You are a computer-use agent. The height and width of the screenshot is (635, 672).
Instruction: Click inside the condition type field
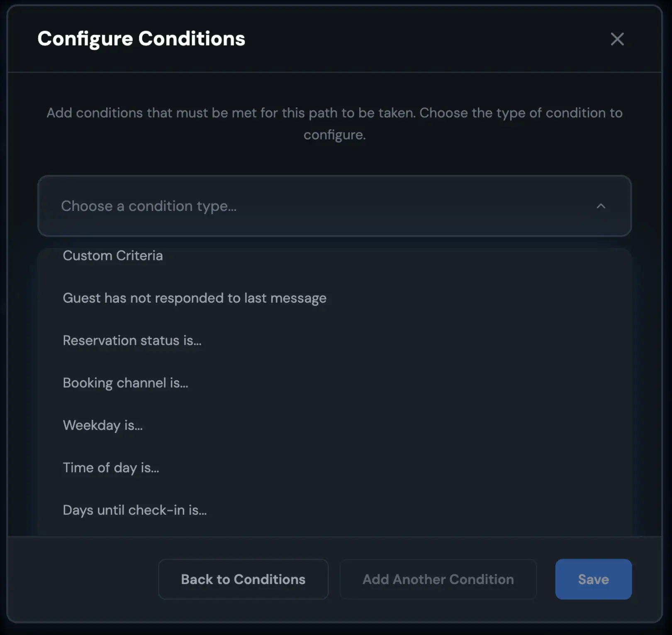290,206
